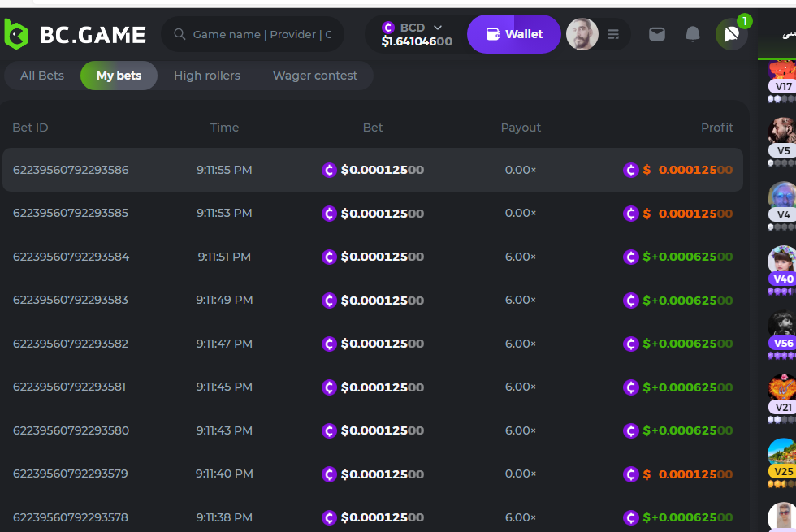
Task: Click the user profile avatar photo
Action: point(582,34)
